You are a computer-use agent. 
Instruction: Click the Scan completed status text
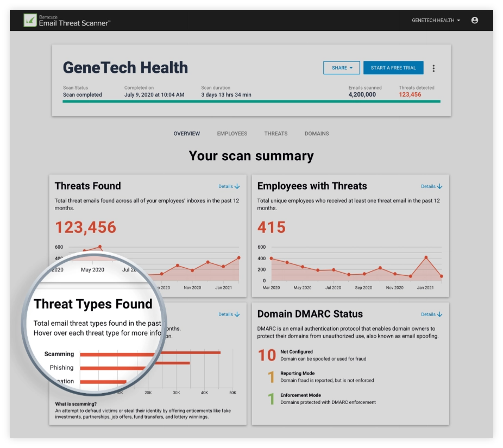click(83, 94)
